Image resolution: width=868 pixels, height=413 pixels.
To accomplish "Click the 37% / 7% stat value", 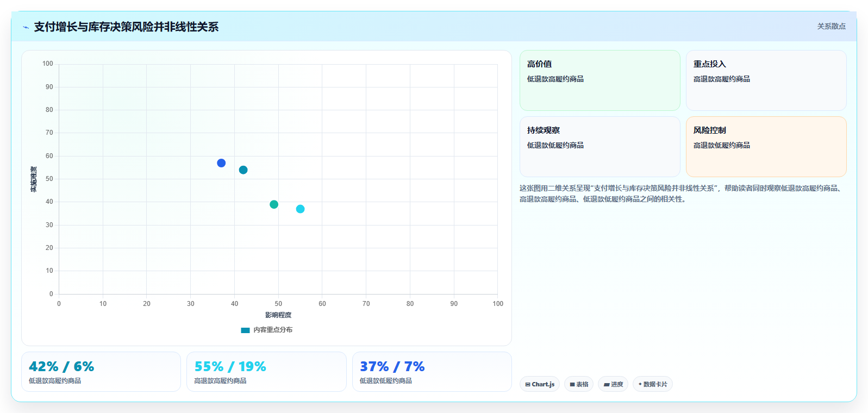I will click(392, 367).
